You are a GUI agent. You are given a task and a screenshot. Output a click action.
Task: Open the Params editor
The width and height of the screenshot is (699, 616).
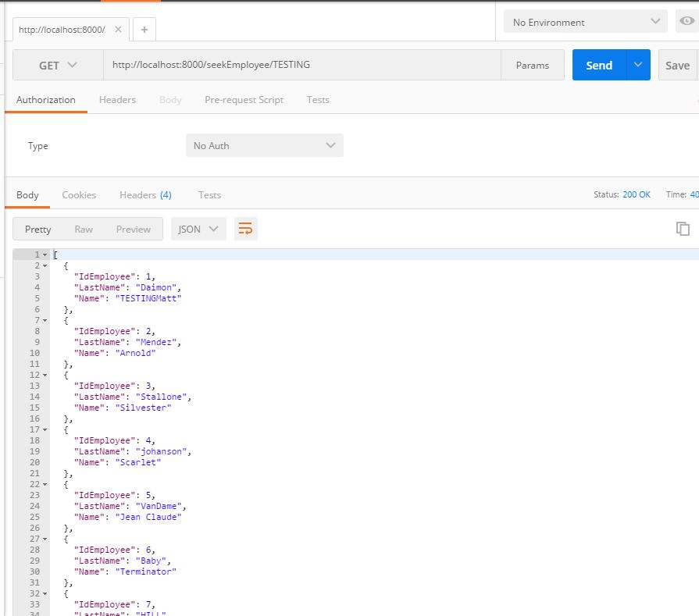[x=533, y=65]
